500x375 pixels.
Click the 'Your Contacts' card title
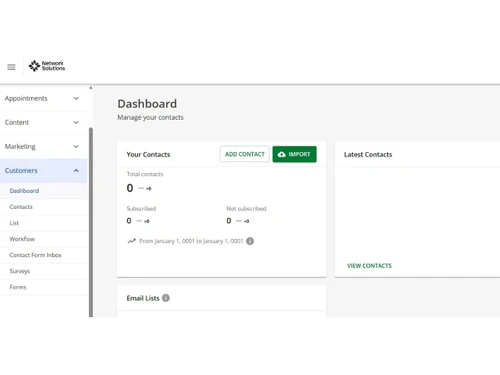(148, 154)
